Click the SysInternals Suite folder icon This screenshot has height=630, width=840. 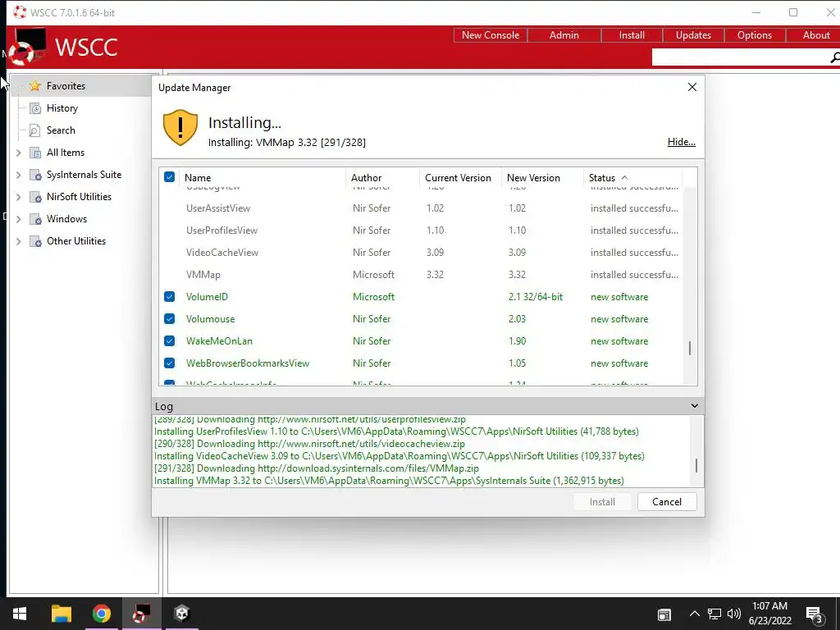tap(34, 175)
